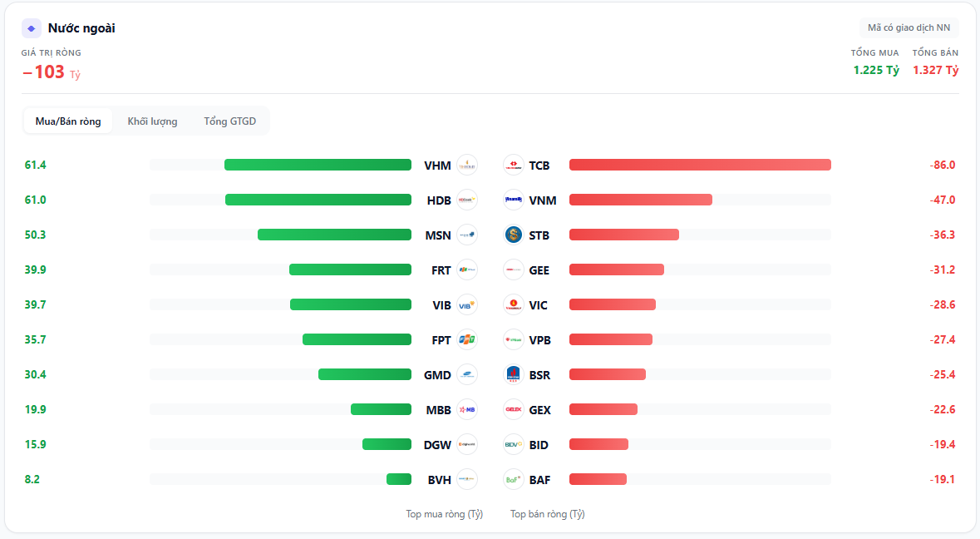Click the BAF logo icon

point(513,480)
